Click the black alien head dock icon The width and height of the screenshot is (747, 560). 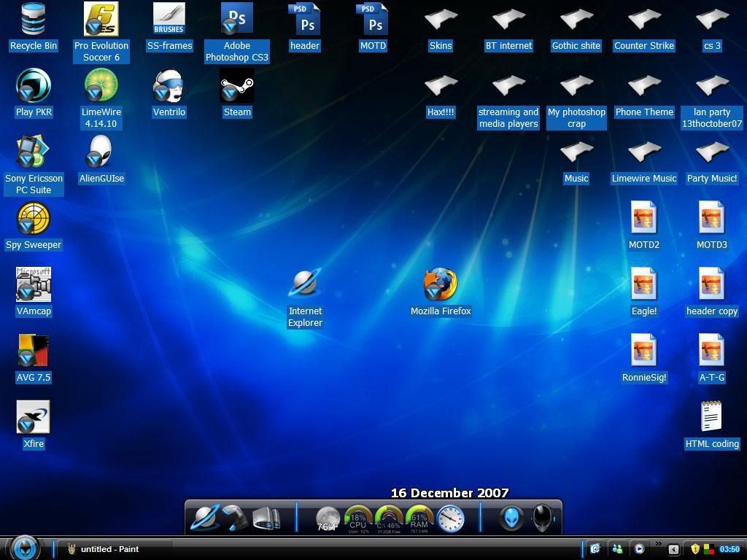543,518
